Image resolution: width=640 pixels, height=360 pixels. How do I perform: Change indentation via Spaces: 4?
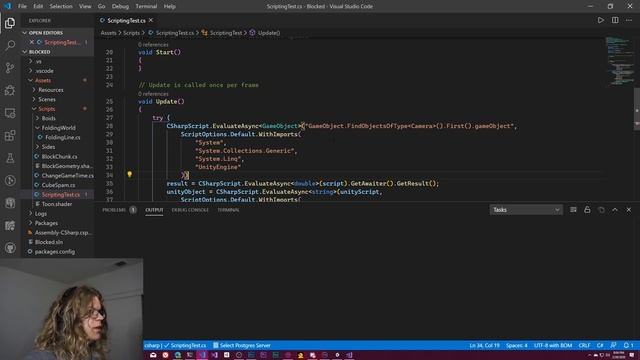click(x=516, y=345)
